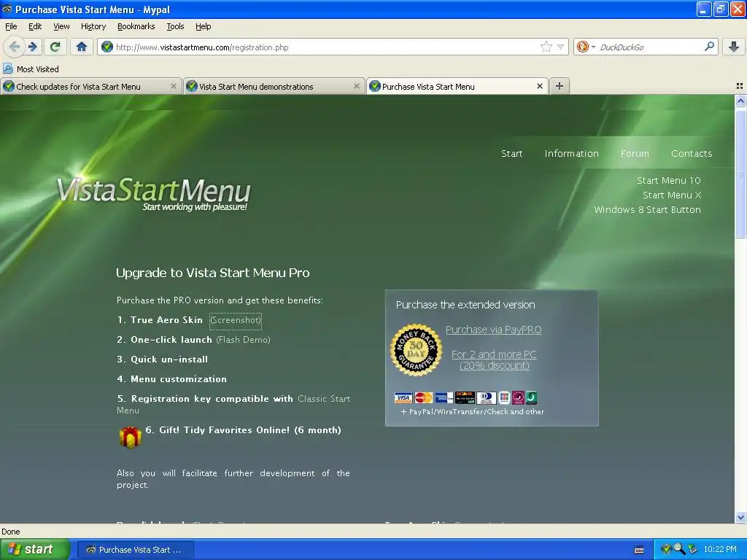Image resolution: width=747 pixels, height=560 pixels.
Task: Open a new tab with plus button
Action: point(560,86)
